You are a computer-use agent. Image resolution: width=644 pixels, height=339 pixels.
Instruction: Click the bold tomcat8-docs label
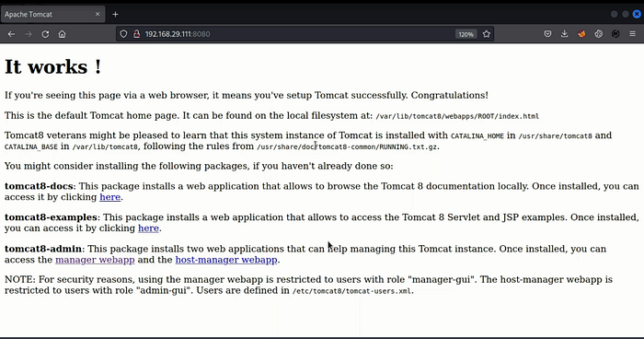pyautogui.click(x=39, y=186)
